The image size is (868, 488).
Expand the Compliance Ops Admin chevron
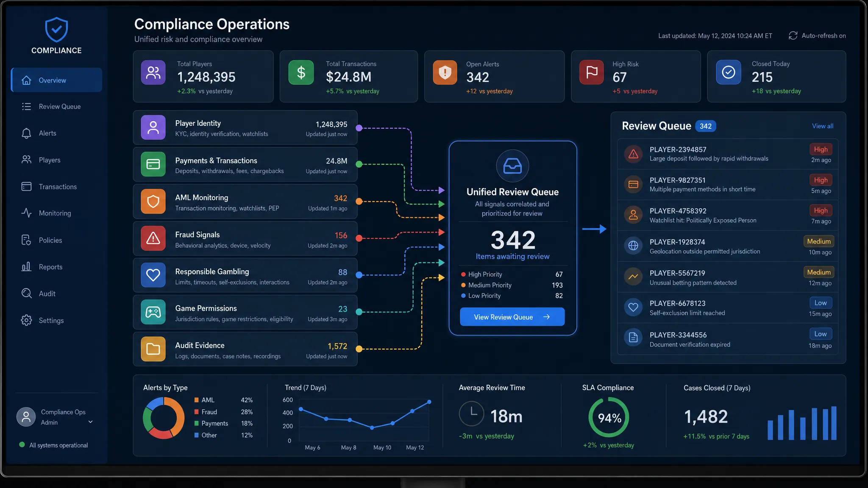(90, 422)
